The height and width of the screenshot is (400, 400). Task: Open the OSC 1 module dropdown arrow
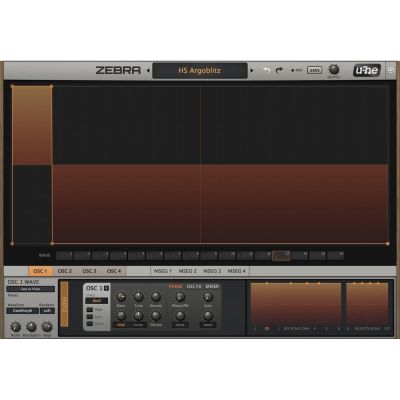pos(107,288)
